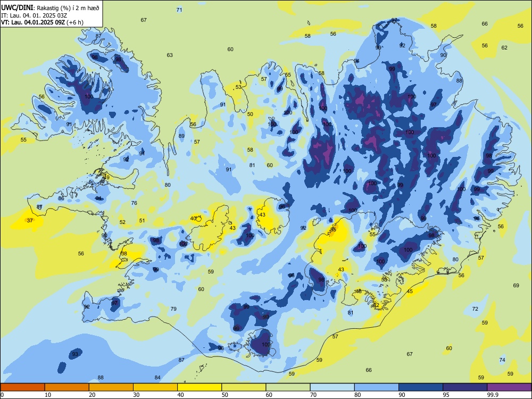The width and height of the screenshot is (532, 399).
Task: Click the 40–50 bright yellow legend swatch
Action: 199,387
